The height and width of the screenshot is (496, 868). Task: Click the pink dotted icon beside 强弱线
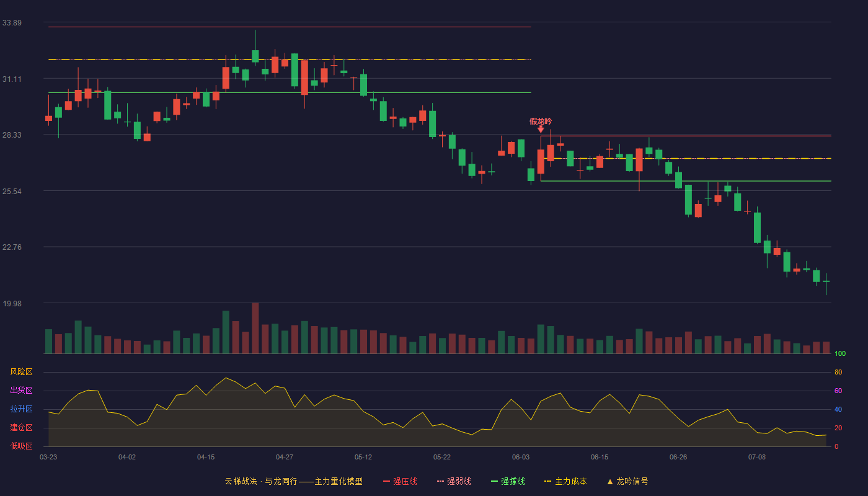tap(440, 481)
